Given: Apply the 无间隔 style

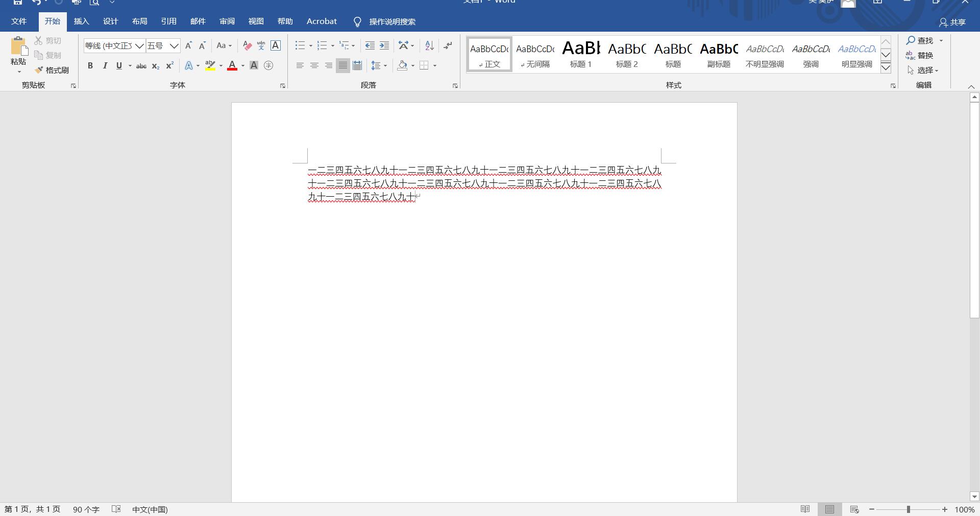Looking at the screenshot, I should [x=535, y=54].
